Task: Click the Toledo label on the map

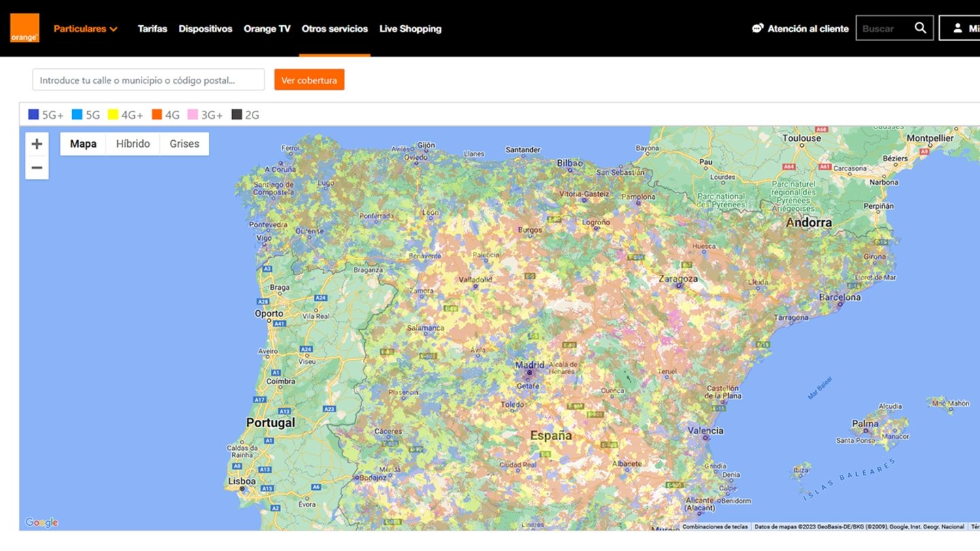Action: click(512, 404)
